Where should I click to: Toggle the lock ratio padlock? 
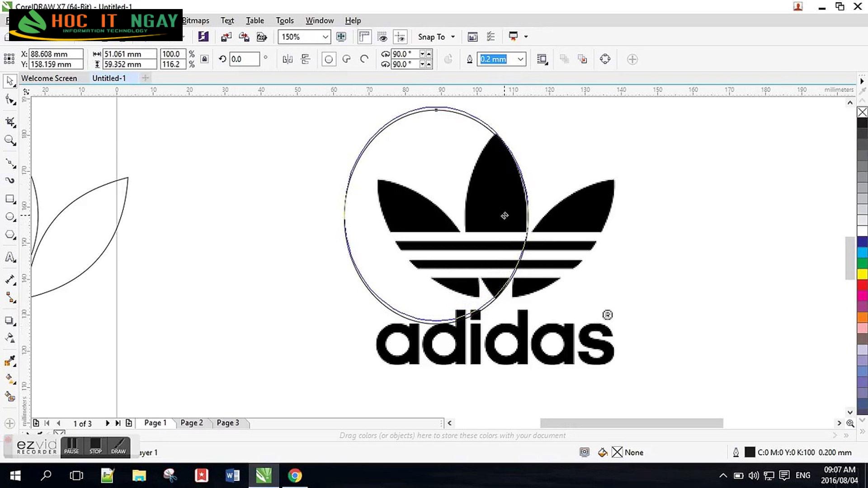pyautogui.click(x=204, y=59)
